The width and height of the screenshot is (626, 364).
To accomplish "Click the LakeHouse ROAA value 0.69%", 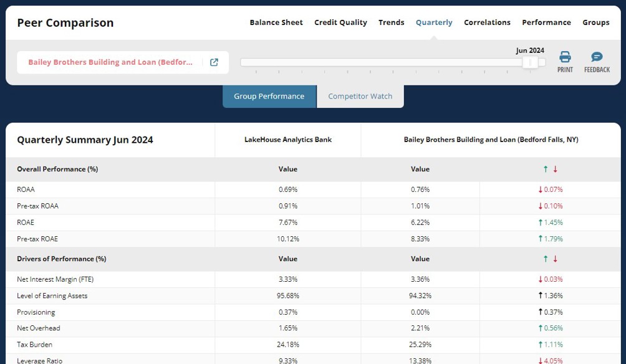I will [x=288, y=189].
